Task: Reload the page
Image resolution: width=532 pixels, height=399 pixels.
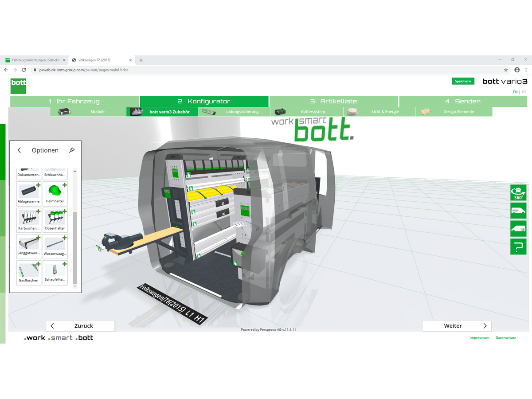Action: click(24, 70)
